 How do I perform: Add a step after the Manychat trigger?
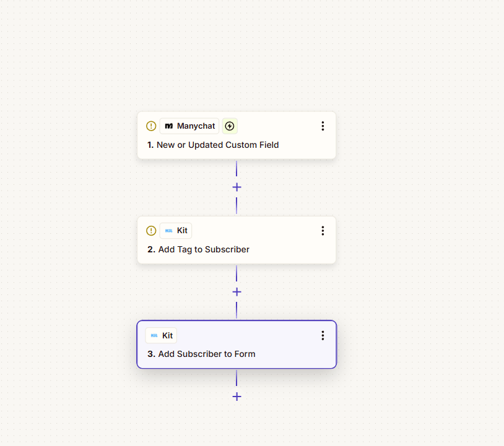(x=237, y=187)
